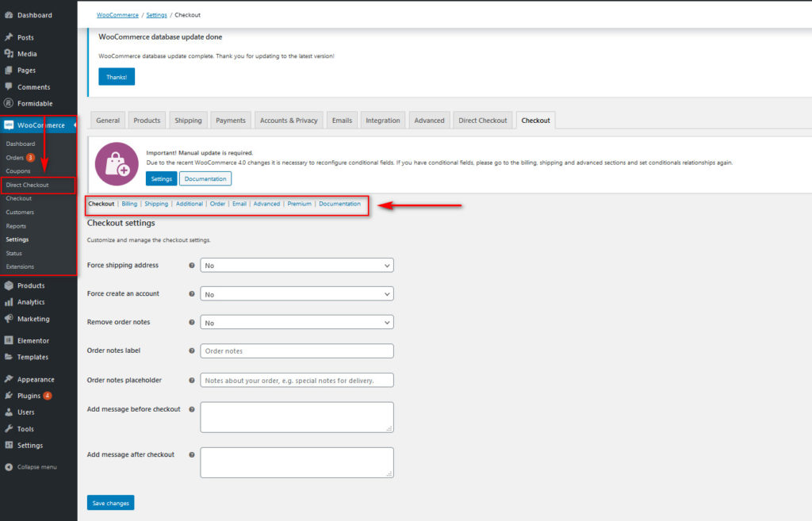
Task: Click the Collapse menu arrow icon
Action: [x=9, y=466]
